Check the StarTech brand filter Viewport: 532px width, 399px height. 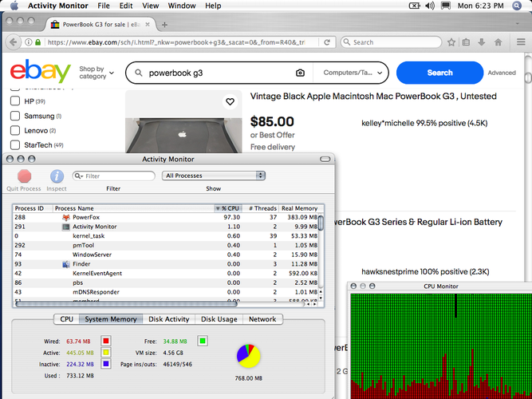15,144
